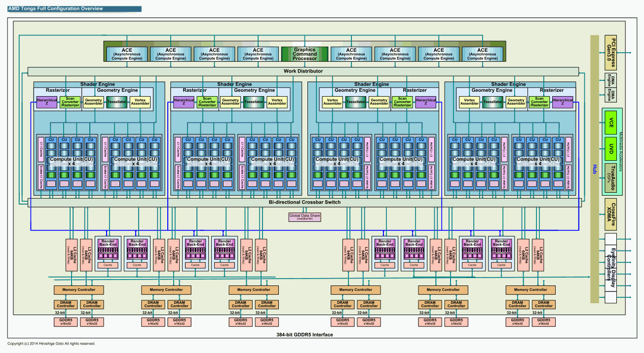
Task: Select the Eyefinity Display Controllers block
Action: [611, 268]
